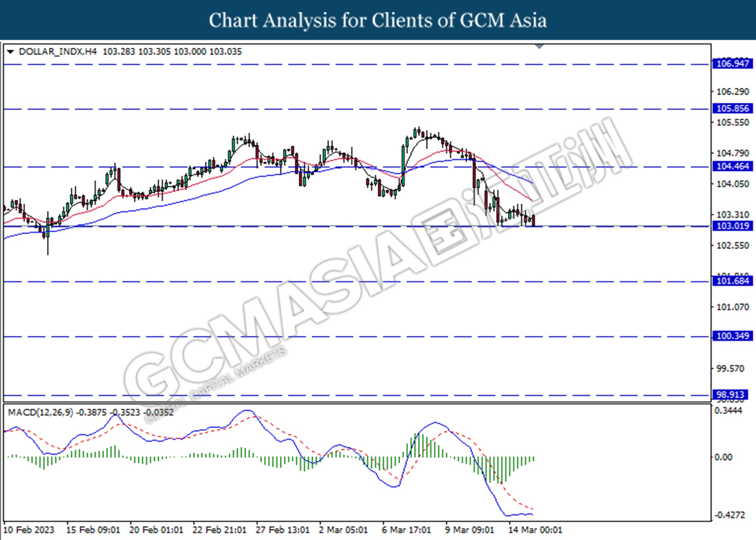Click the 27 Feb 13:01 time label
The height and width of the screenshot is (540, 756).
pyautogui.click(x=282, y=530)
